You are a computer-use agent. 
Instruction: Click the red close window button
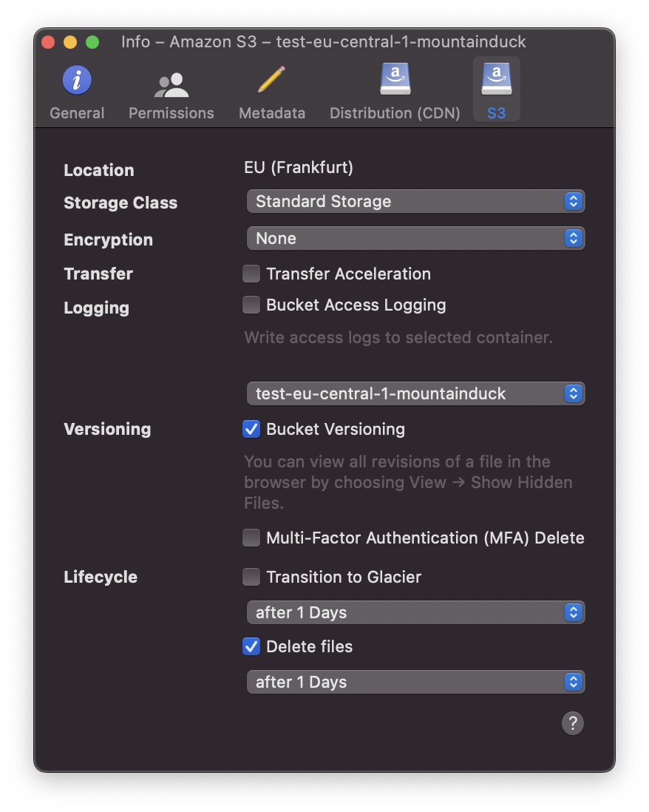[48, 42]
